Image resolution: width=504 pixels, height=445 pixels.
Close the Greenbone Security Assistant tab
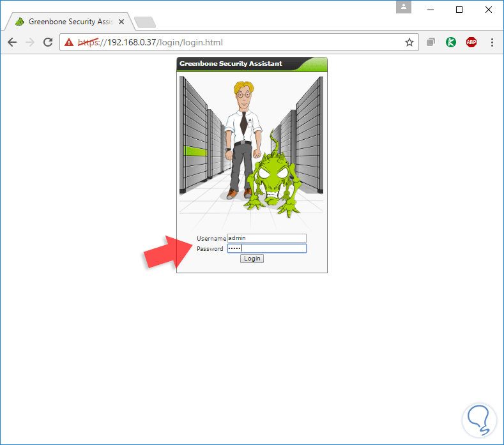coord(121,22)
